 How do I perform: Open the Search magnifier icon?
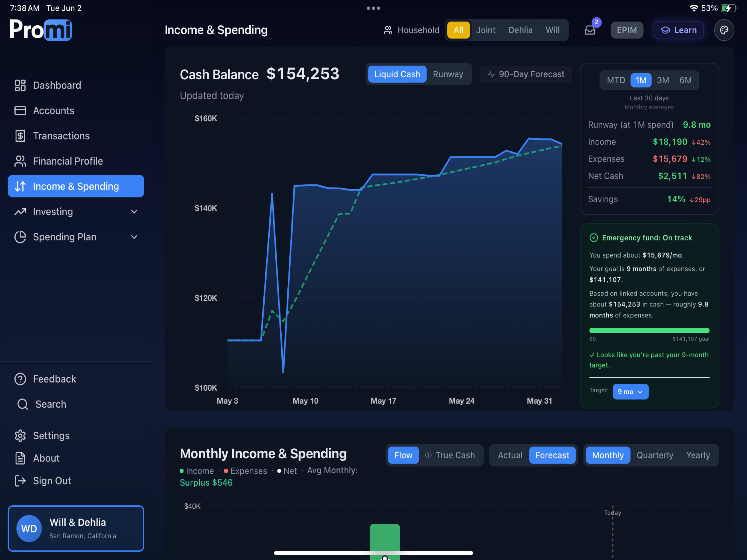point(23,404)
